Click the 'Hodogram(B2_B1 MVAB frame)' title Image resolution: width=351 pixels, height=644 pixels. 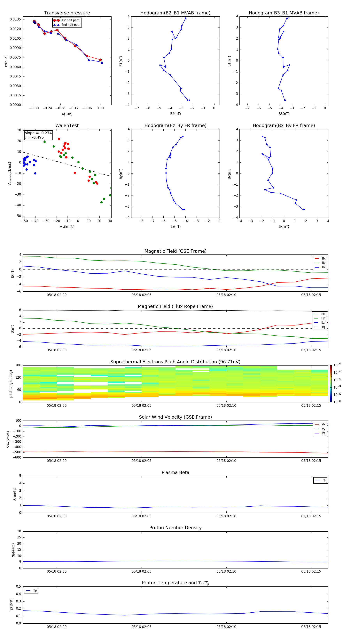(175, 13)
